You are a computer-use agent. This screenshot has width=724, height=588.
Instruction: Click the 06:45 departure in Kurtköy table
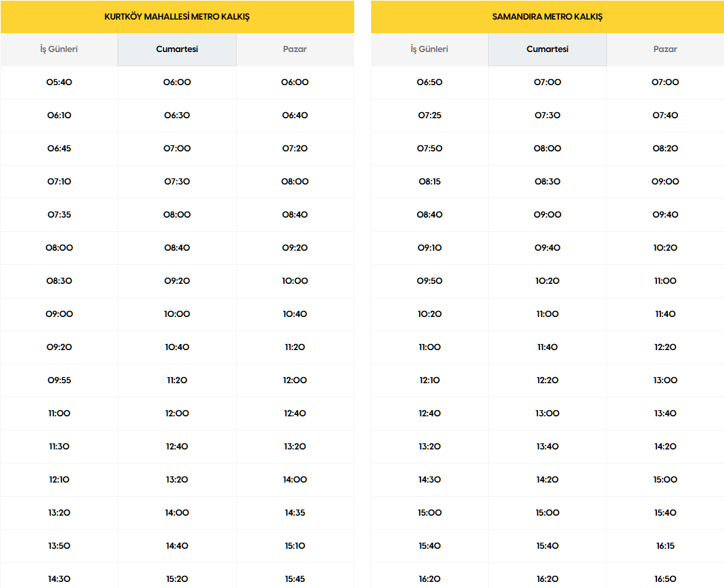pyautogui.click(x=59, y=149)
